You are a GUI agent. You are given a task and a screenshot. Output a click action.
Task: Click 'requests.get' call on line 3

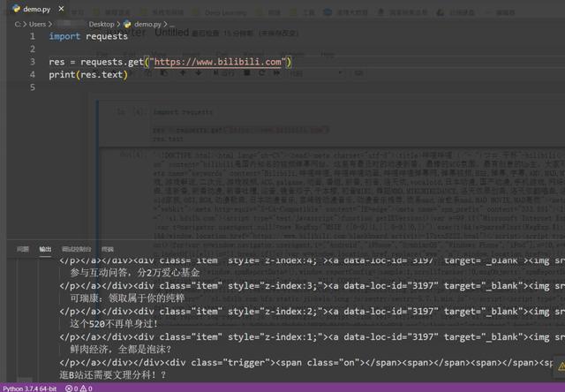(x=112, y=62)
